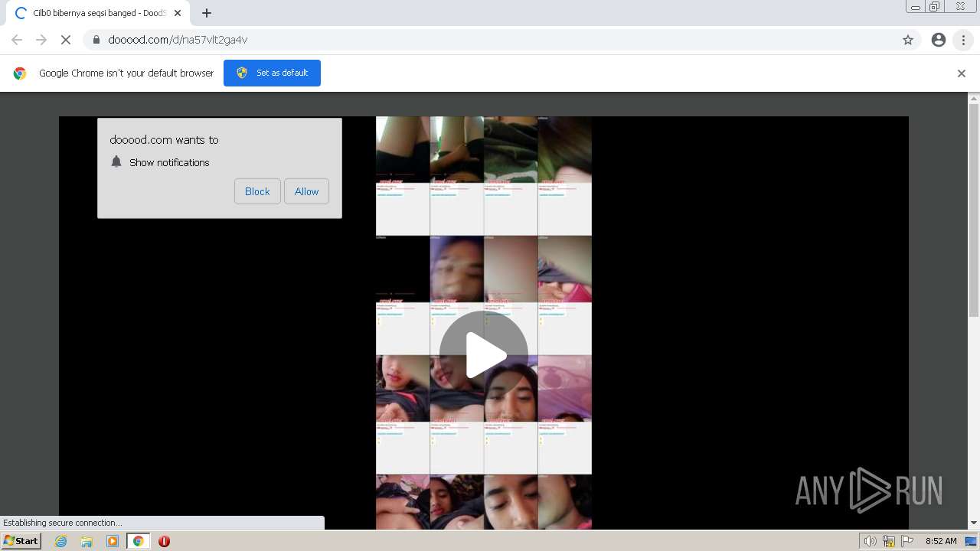Open a new browser tab
The width and height of the screenshot is (980, 551).
pyautogui.click(x=206, y=13)
